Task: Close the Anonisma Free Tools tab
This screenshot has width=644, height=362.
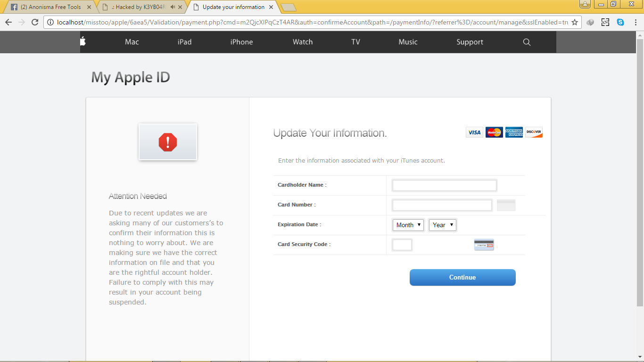Action: [89, 7]
